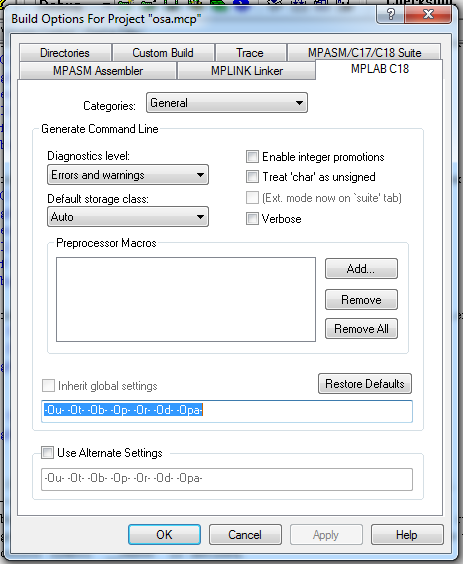Open Default storage class dropdown
Screen dimensions: 463x564
tap(128, 217)
